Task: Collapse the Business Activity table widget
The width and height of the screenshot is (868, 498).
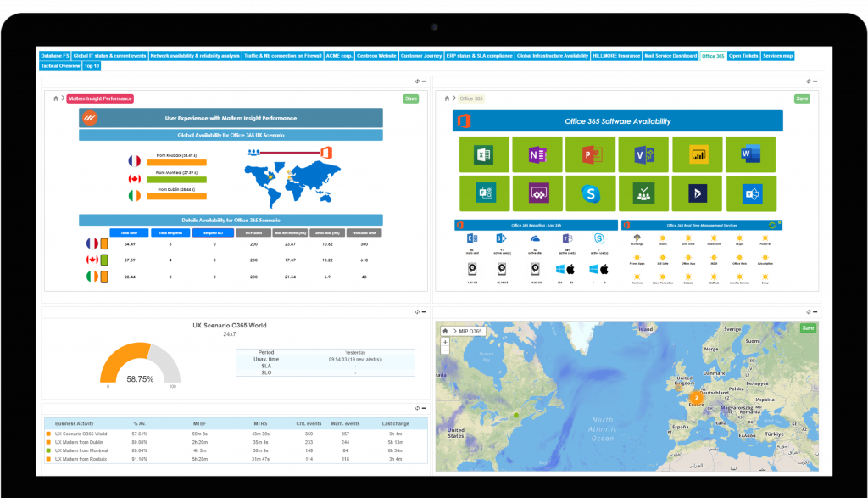Action: point(424,408)
